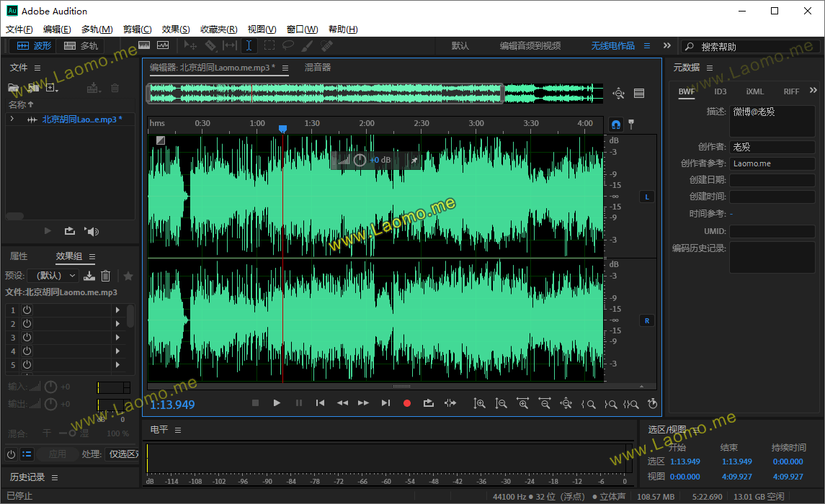Screen dimensions: 825x504
Task: Select the Slip tool
Action: coord(230,46)
